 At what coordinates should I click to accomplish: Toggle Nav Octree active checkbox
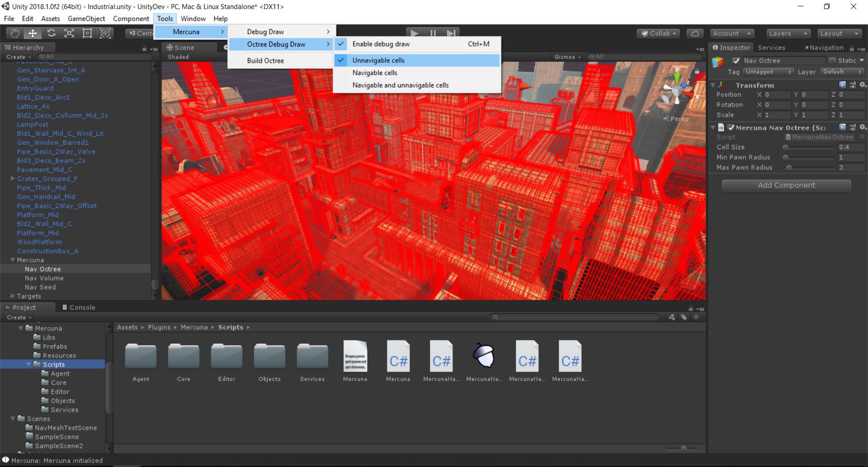click(736, 61)
